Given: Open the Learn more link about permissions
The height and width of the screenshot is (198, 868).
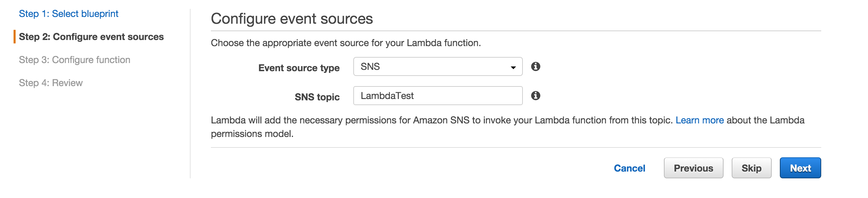Looking at the screenshot, I should point(699,120).
